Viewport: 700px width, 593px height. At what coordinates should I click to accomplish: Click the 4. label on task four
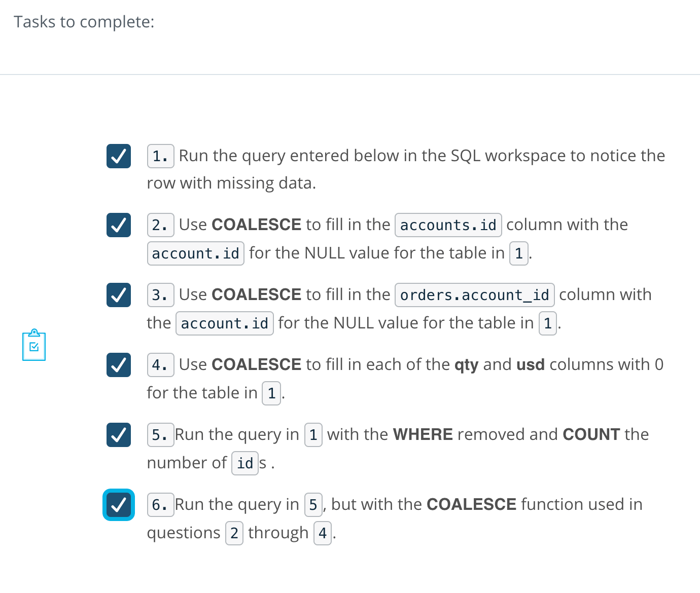pos(160,364)
